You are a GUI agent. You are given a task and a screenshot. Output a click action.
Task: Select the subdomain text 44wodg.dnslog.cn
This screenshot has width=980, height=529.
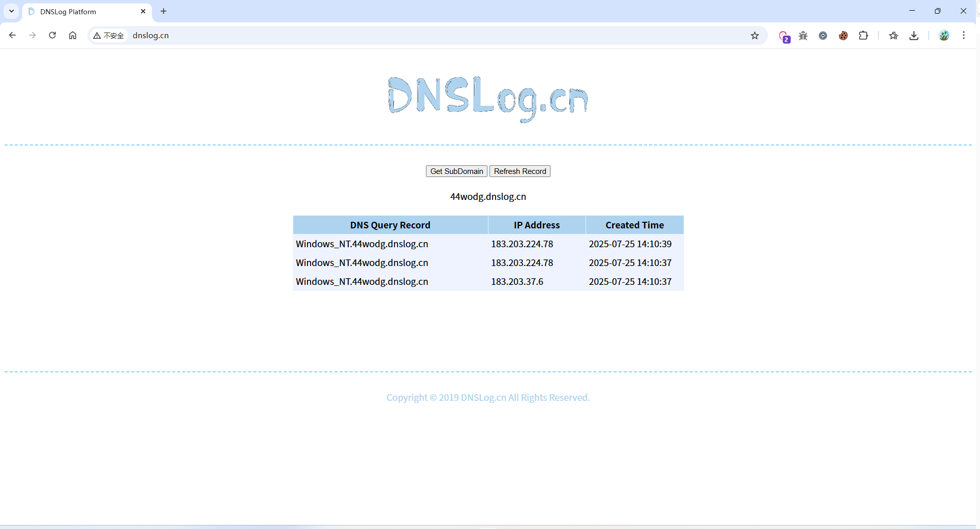(488, 197)
